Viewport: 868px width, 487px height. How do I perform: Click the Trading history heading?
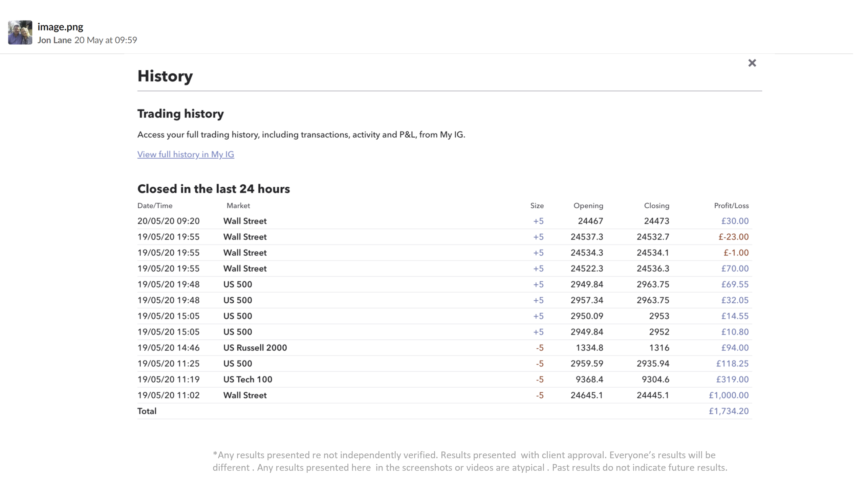click(x=180, y=114)
